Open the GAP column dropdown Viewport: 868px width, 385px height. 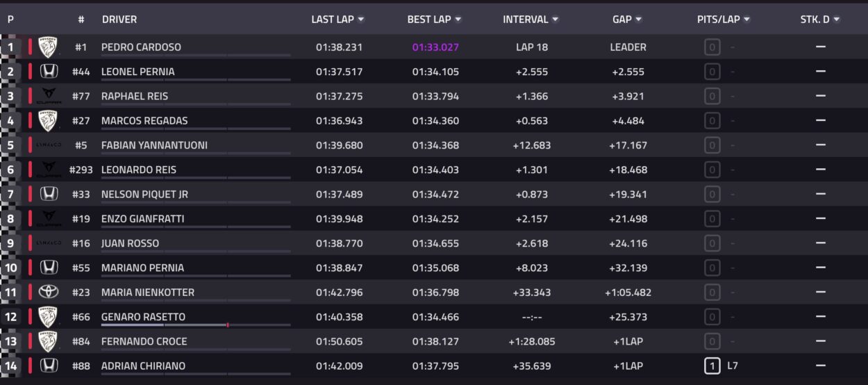tap(638, 19)
